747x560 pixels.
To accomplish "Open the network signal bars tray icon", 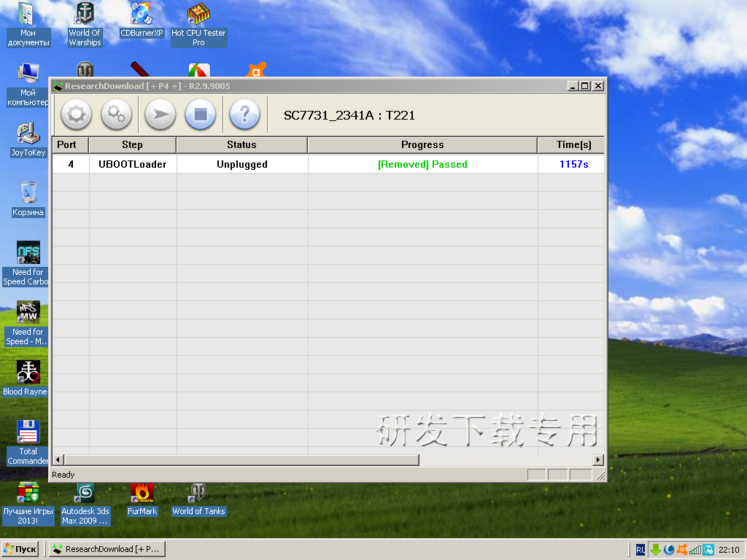I will (x=695, y=550).
